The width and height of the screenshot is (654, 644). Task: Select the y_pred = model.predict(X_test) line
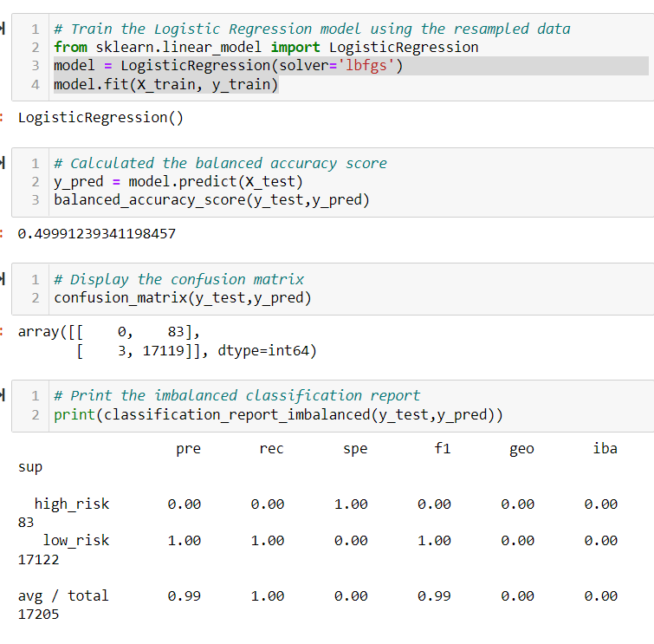(178, 181)
